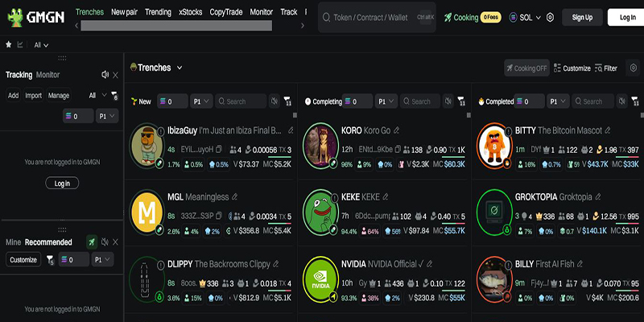The image size is (644, 322).
Task: Copy IbizaGuy contract address icon
Action: pos(219,150)
